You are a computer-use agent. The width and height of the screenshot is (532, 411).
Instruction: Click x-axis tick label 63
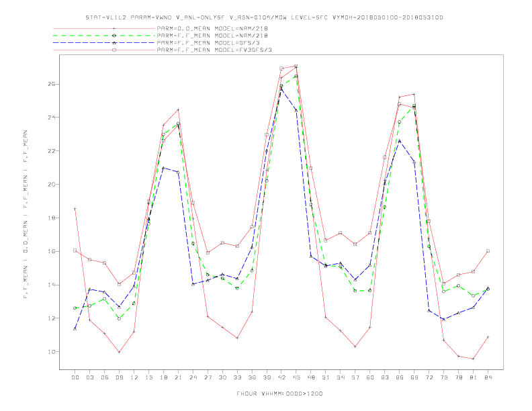pos(385,377)
